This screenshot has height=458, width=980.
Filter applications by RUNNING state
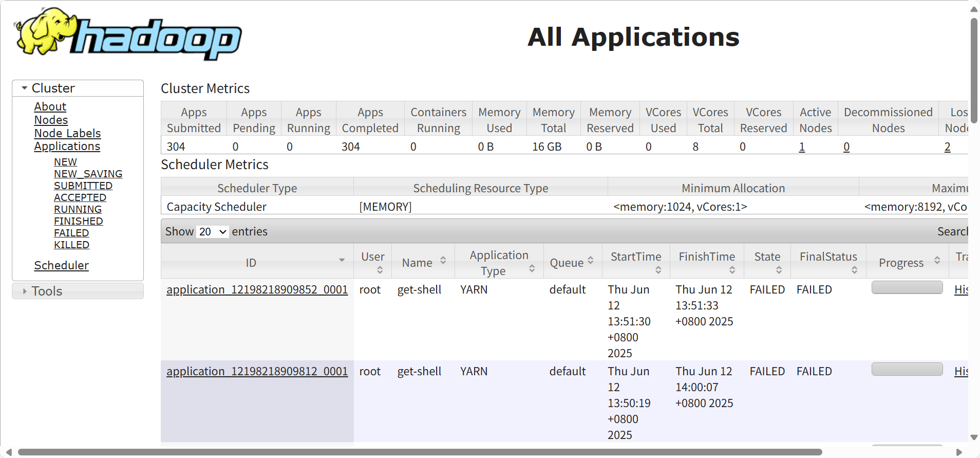pos(78,209)
